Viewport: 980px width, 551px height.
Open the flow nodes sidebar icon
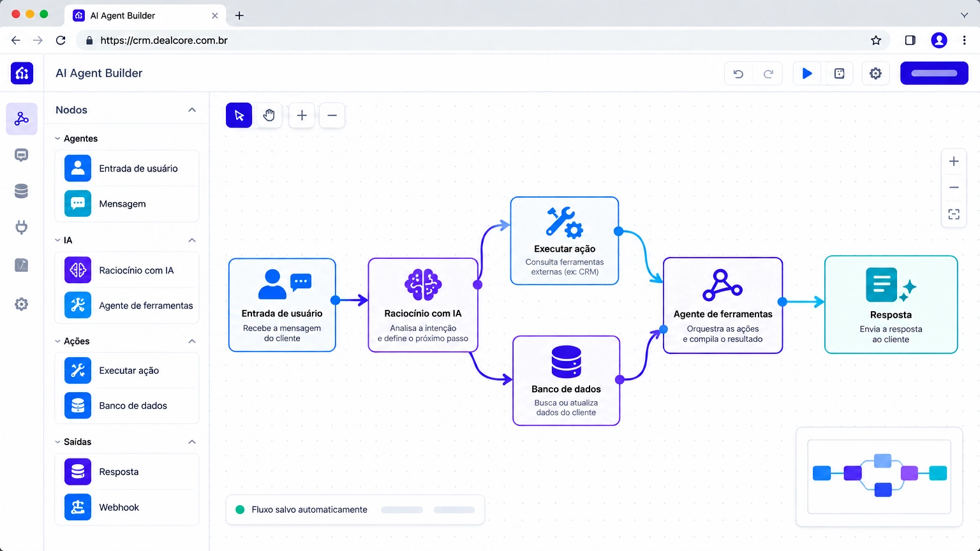[x=22, y=119]
